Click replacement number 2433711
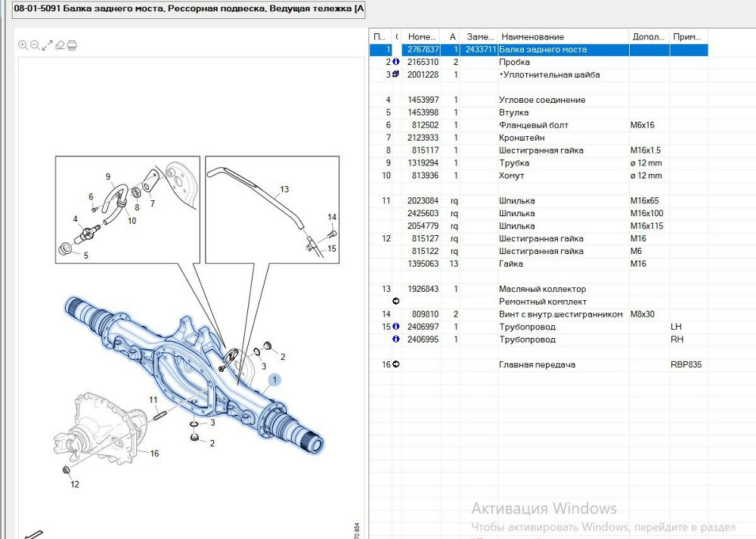This screenshot has height=539, width=756. (x=479, y=49)
